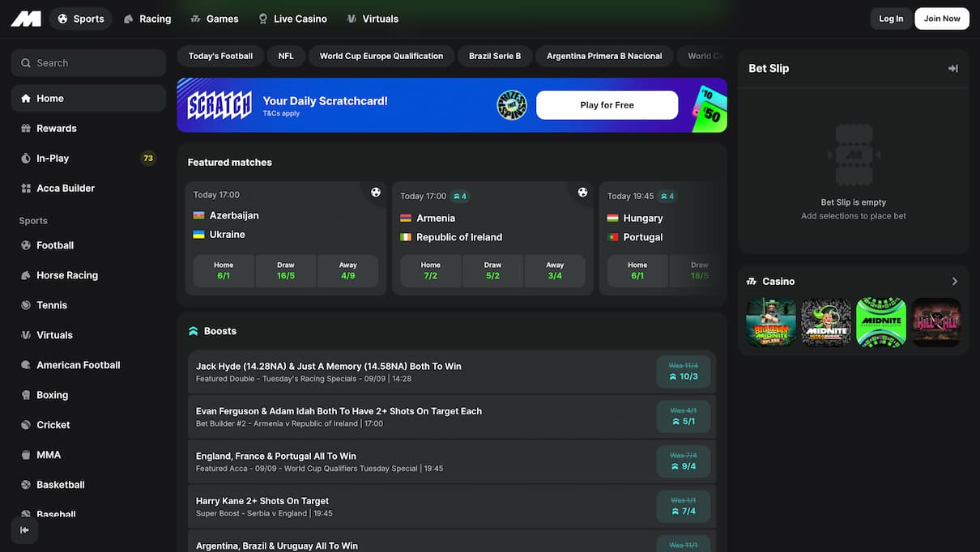This screenshot has width=980, height=552.
Task: Open the Games tab
Action: tap(215, 19)
